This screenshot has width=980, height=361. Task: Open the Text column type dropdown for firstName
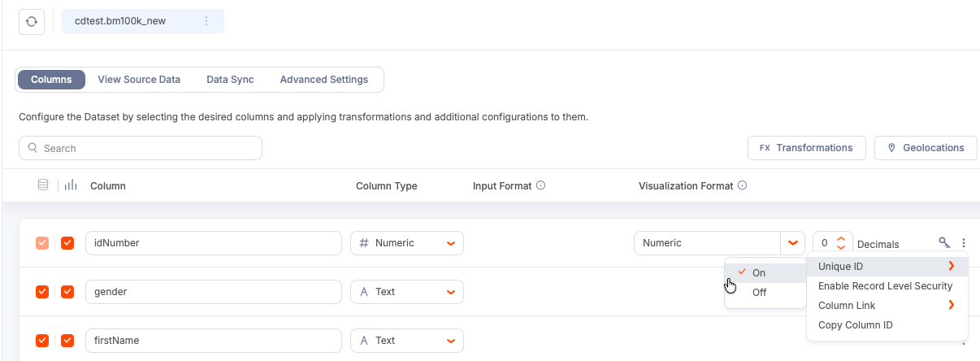(407, 341)
